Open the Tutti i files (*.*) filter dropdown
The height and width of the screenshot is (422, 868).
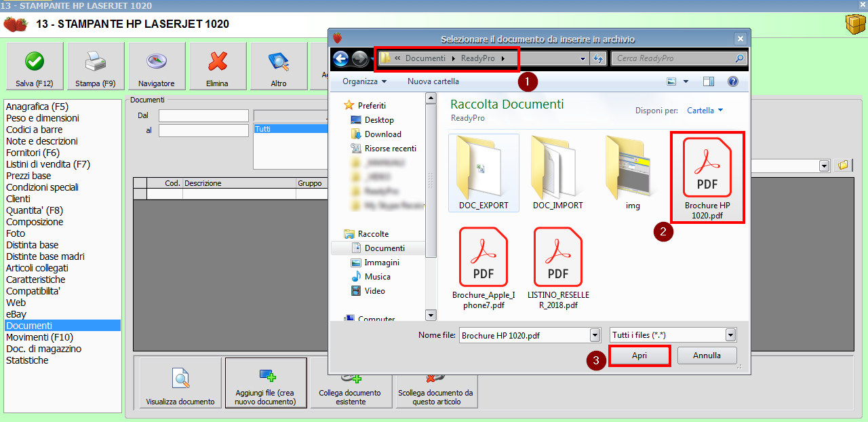tap(730, 335)
